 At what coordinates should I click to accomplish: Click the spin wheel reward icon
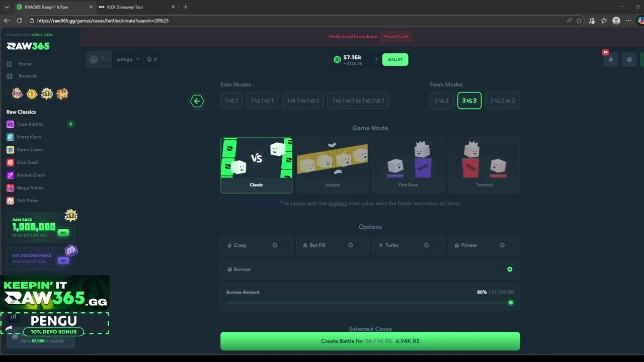pos(18,94)
